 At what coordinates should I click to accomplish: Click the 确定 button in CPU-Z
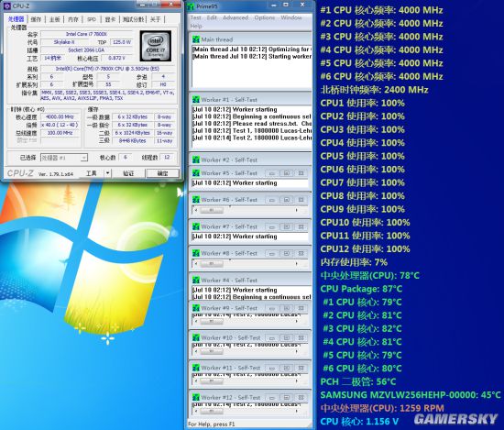(162, 173)
